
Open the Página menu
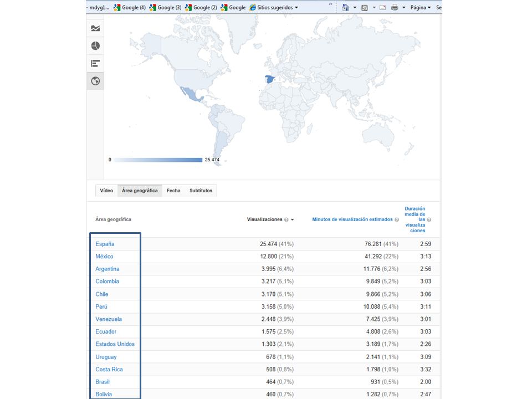pyautogui.click(x=421, y=7)
